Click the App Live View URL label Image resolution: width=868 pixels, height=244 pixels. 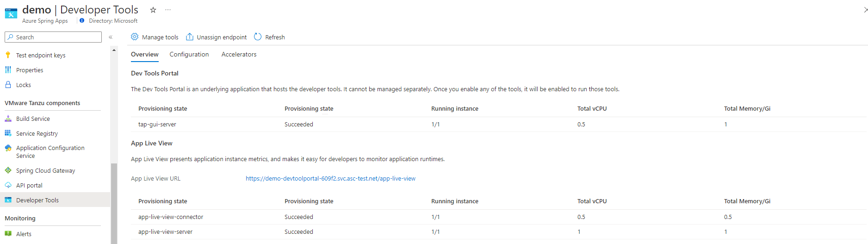[155, 178]
